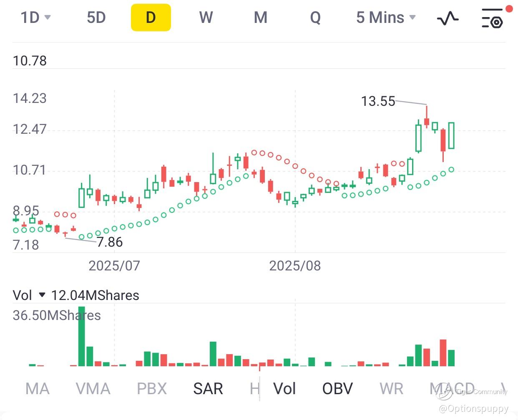This screenshot has height=420, width=518.
Task: Click the 12.04MShares volume value
Action: 95,295
